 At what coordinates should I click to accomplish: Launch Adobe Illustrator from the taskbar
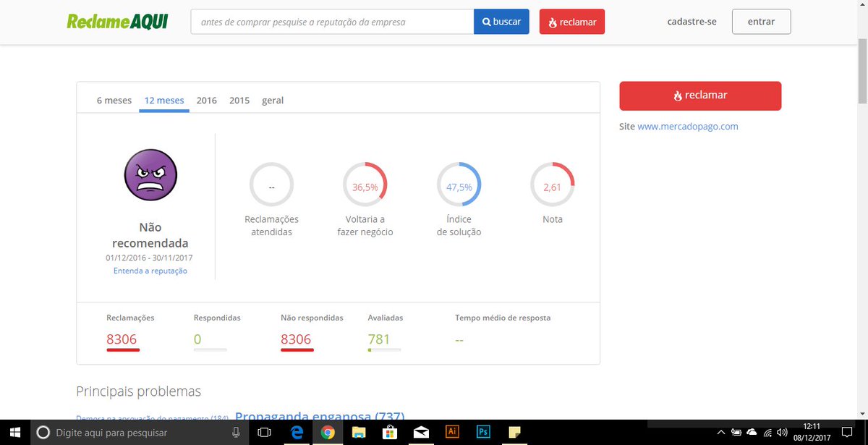(x=452, y=432)
